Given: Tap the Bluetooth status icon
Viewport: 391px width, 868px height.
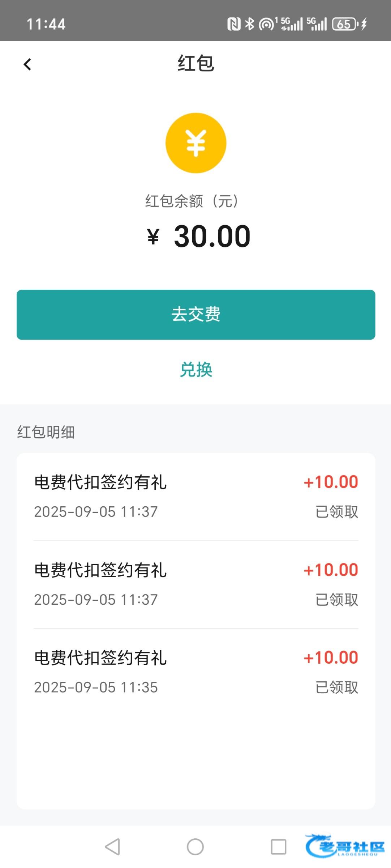Looking at the screenshot, I should (x=249, y=24).
